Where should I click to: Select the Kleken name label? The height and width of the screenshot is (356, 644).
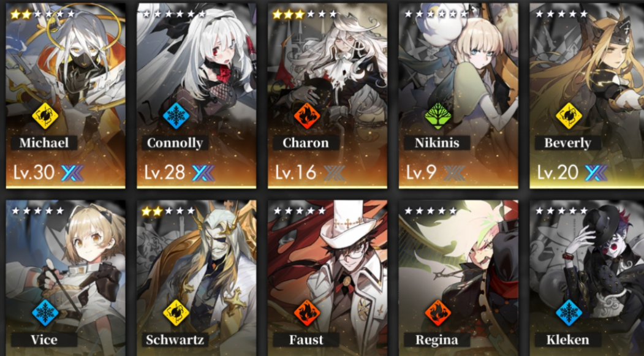[x=568, y=339]
